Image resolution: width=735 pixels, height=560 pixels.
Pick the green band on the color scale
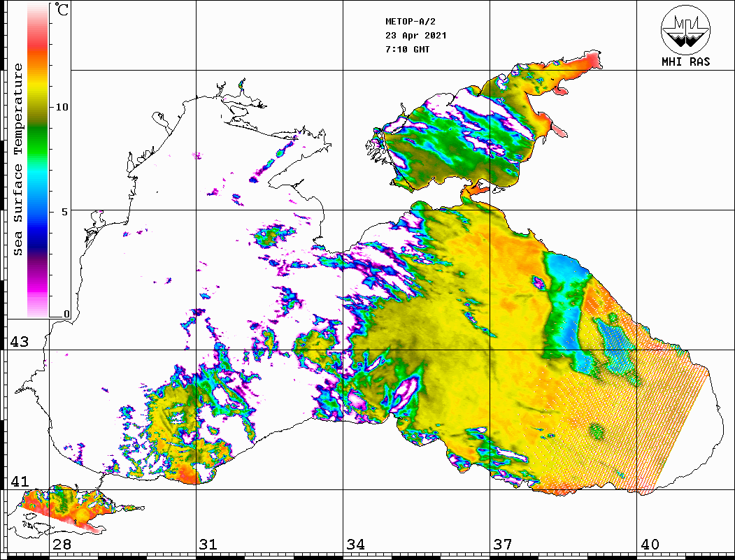pyautogui.click(x=38, y=126)
